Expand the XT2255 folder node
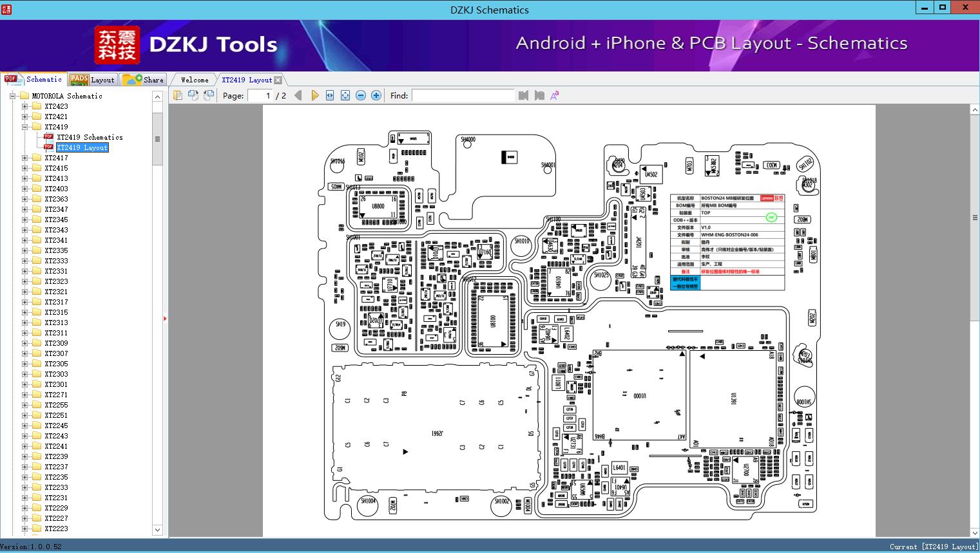 click(x=24, y=405)
